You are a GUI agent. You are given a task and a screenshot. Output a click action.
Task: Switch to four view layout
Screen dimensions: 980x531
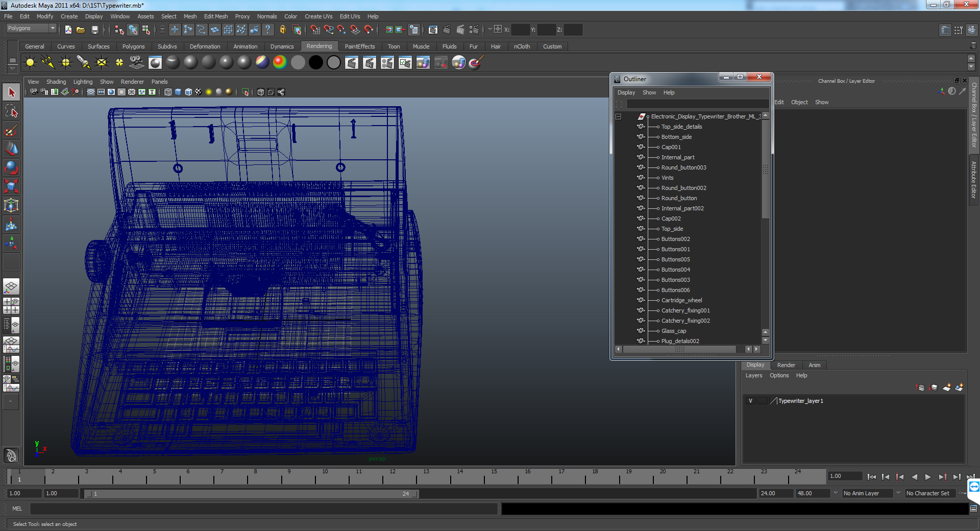[x=11, y=305]
